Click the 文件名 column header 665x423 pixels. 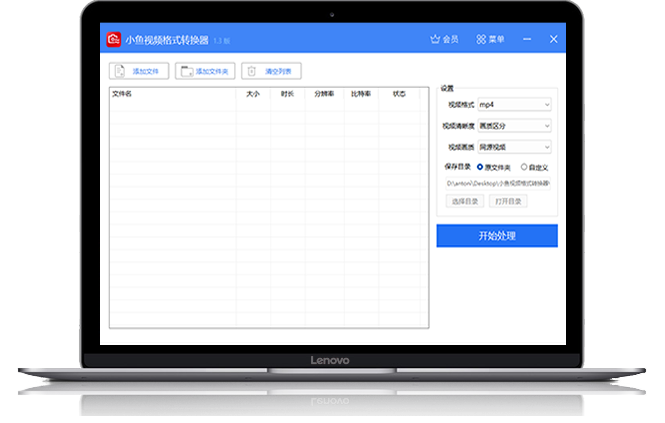pos(122,94)
